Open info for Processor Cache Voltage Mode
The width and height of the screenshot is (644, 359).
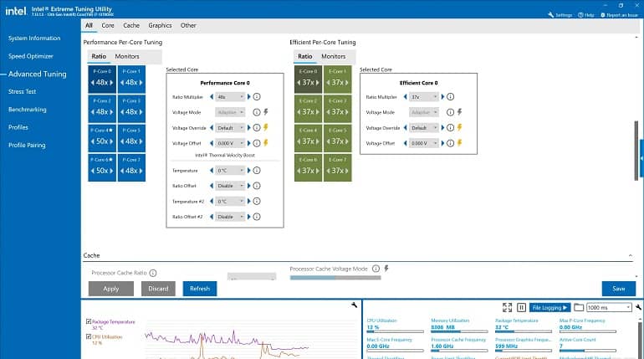pos(376,269)
